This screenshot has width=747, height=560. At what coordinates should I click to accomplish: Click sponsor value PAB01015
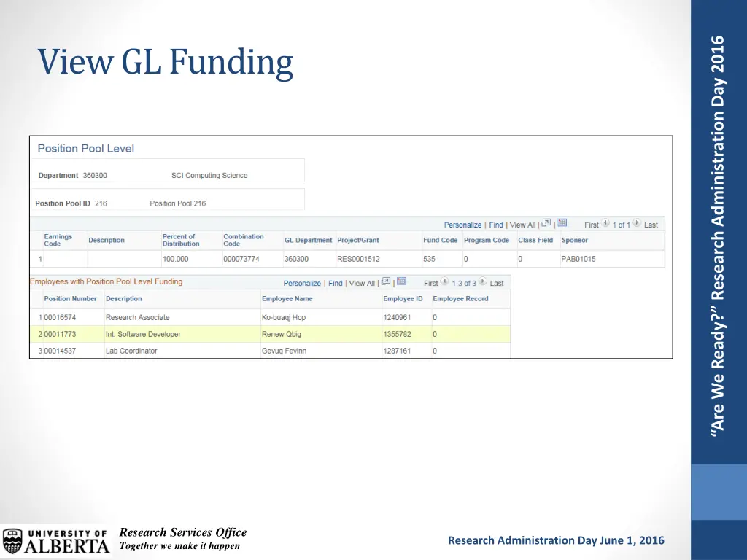tap(578, 259)
